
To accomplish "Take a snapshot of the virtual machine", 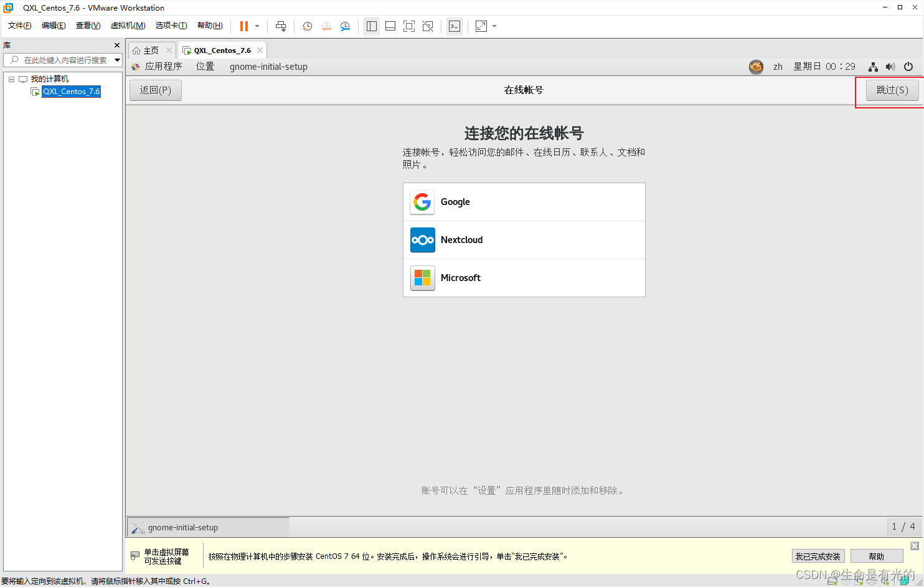I will [x=307, y=26].
